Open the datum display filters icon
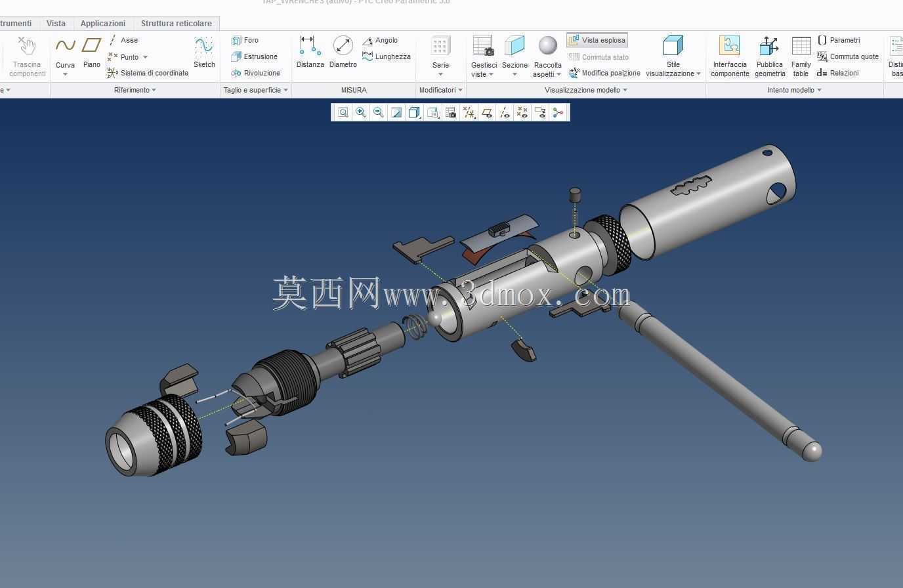The height and width of the screenshot is (588, 903). click(x=469, y=113)
